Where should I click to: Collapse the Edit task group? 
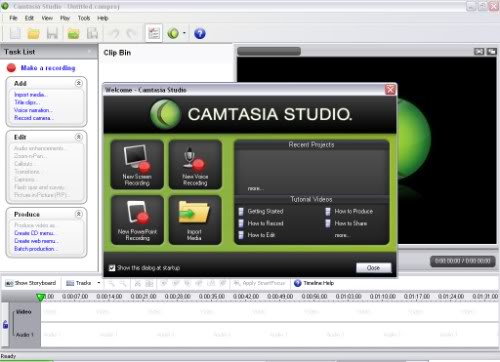[78, 137]
